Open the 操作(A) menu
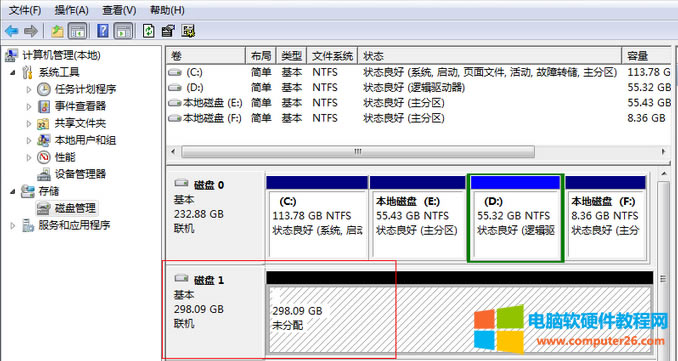The image size is (678, 361). point(71,10)
